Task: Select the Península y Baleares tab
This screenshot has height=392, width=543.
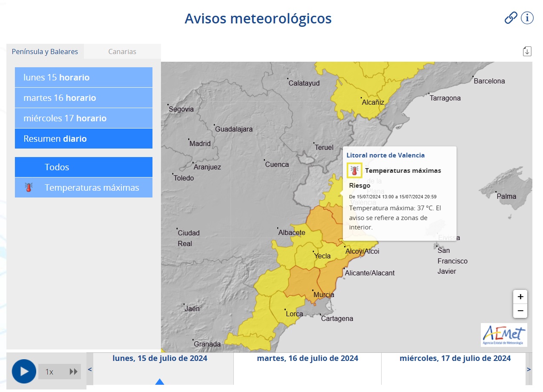Action: (x=44, y=51)
